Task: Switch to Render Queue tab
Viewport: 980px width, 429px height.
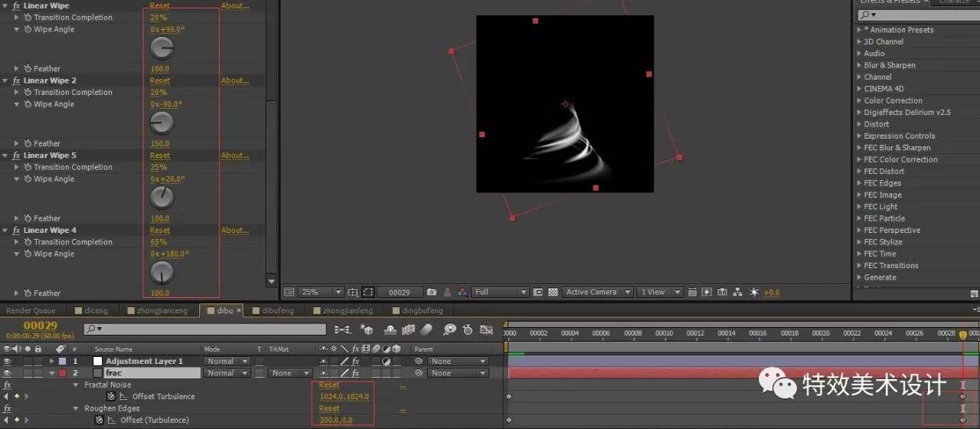Action: tap(31, 310)
